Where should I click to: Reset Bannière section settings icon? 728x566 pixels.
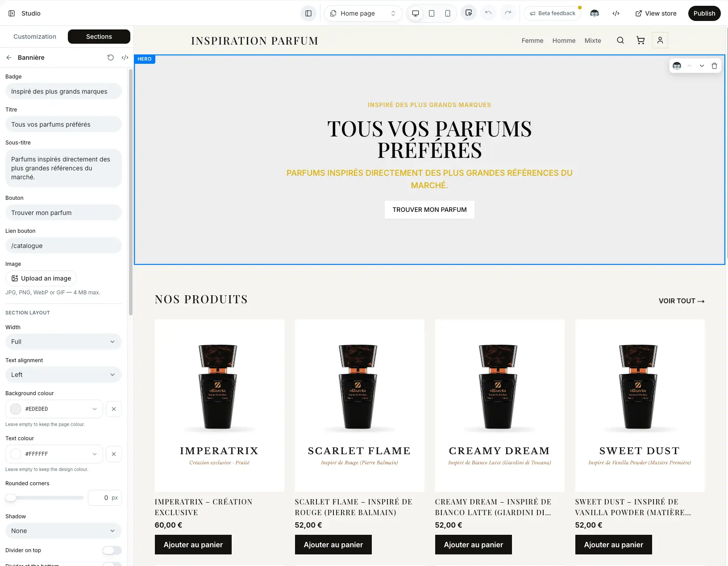111,58
